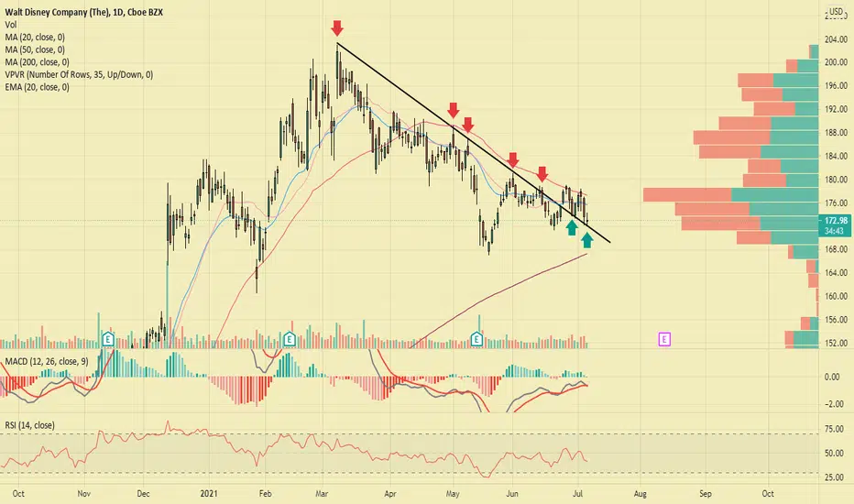Click the purple upcoming earnings E marker
The width and height of the screenshot is (854, 504).
click(x=664, y=339)
